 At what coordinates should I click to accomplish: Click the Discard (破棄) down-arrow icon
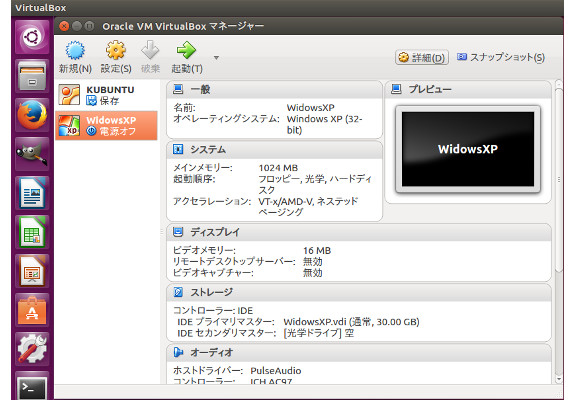pos(150,50)
